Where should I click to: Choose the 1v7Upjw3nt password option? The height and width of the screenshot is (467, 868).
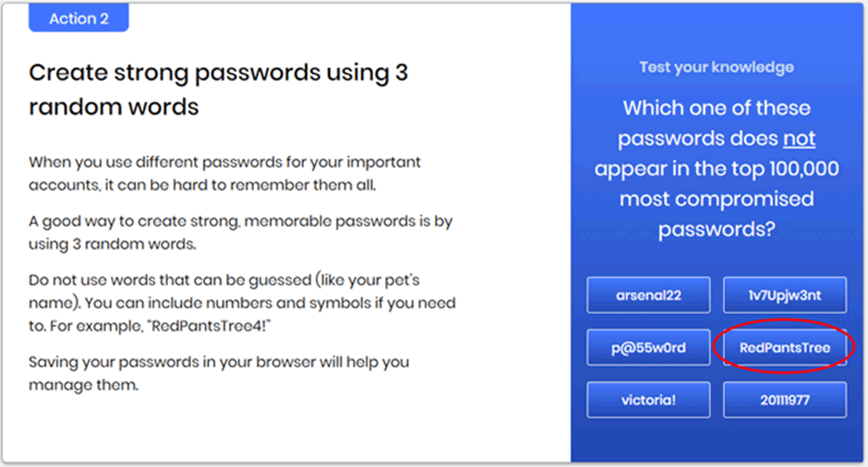(x=784, y=295)
